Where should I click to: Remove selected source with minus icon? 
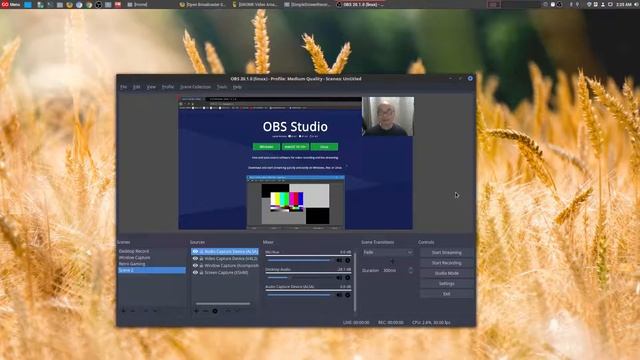(206, 311)
